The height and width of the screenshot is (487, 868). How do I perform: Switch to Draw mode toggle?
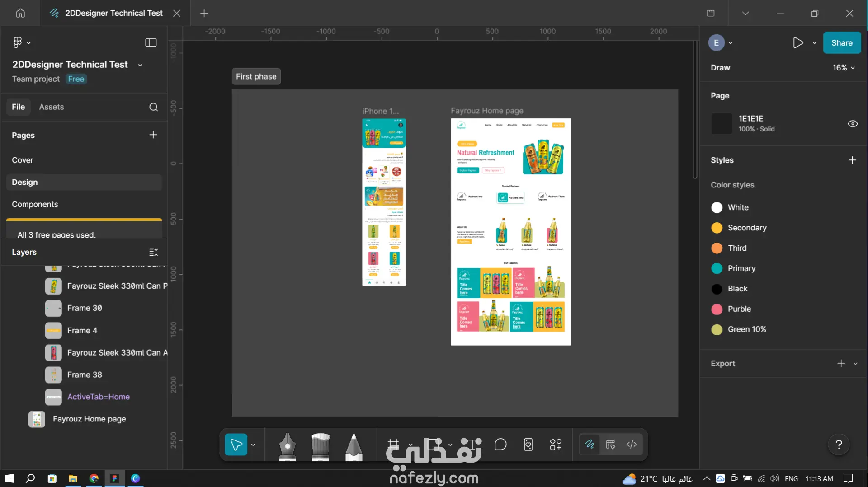[590, 445]
